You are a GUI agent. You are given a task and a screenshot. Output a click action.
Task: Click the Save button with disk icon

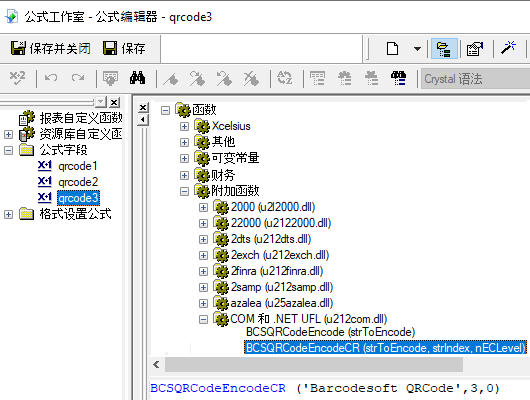(x=124, y=48)
